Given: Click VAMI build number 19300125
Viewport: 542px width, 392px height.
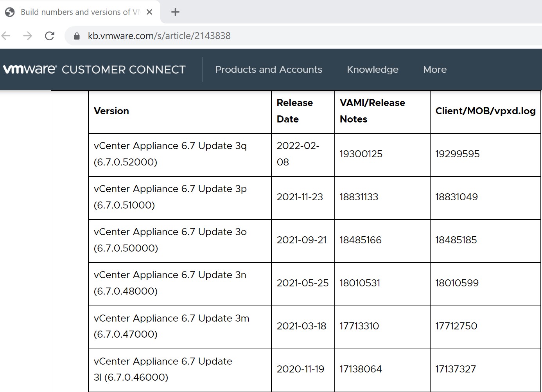Looking at the screenshot, I should click(x=361, y=154).
